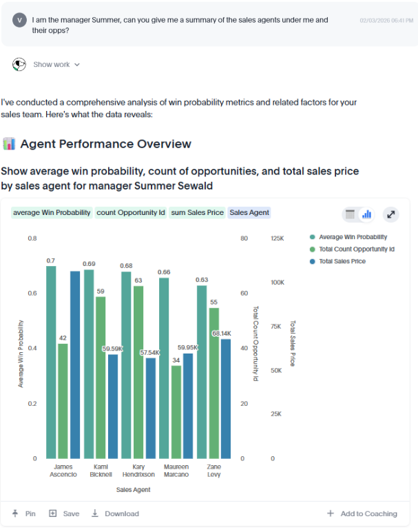Open the count Opportunity Id chip
This screenshot has height=532, width=418.
coord(131,213)
